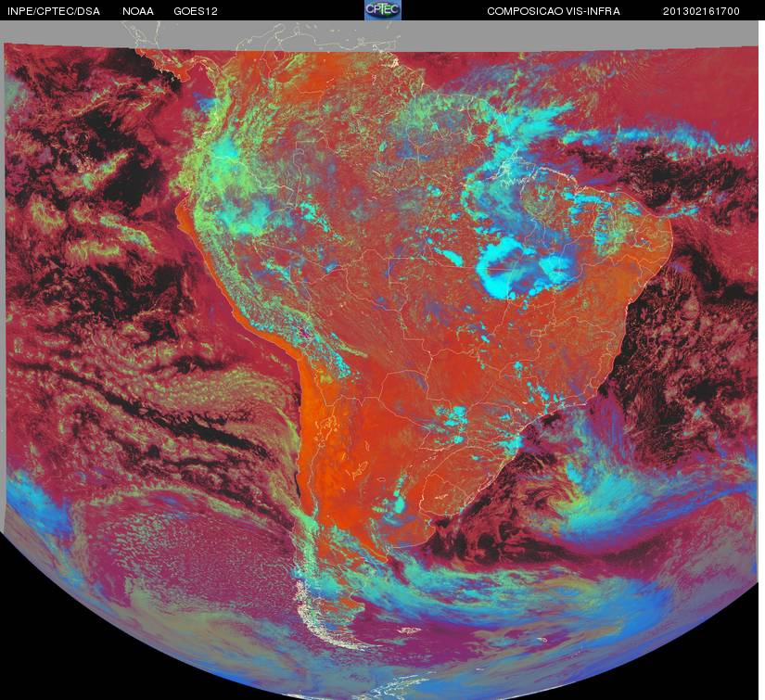The height and width of the screenshot is (700, 765).
Task: Click the South America satellite image
Action: click(x=382, y=360)
